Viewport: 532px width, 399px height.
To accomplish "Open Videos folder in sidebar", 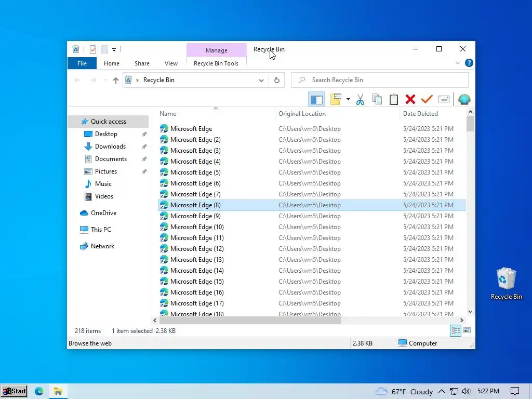I will pyautogui.click(x=104, y=196).
